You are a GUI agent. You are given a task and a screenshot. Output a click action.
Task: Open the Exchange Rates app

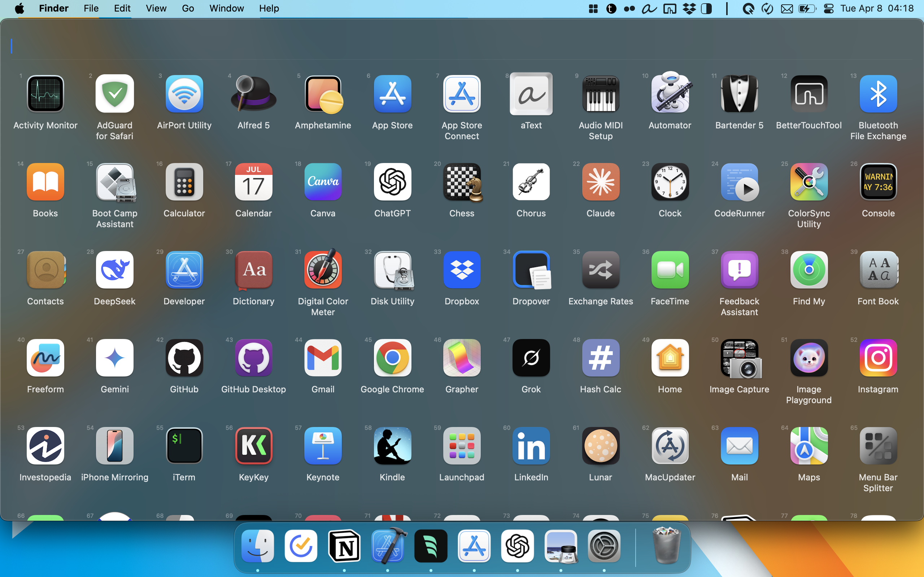[601, 270]
